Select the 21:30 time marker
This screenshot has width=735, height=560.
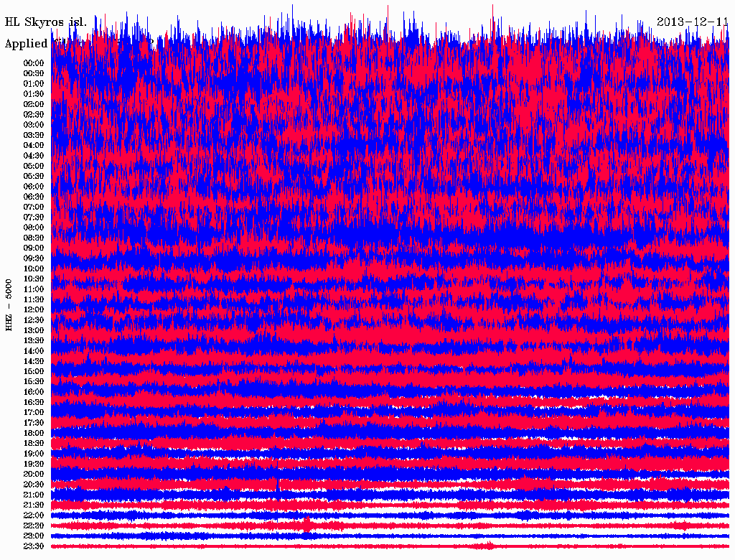34,505
